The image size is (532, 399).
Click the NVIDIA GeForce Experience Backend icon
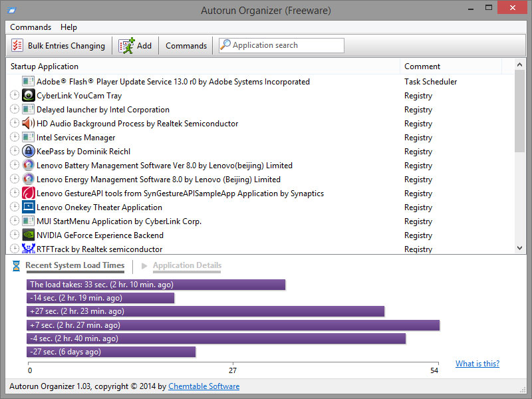click(x=28, y=235)
